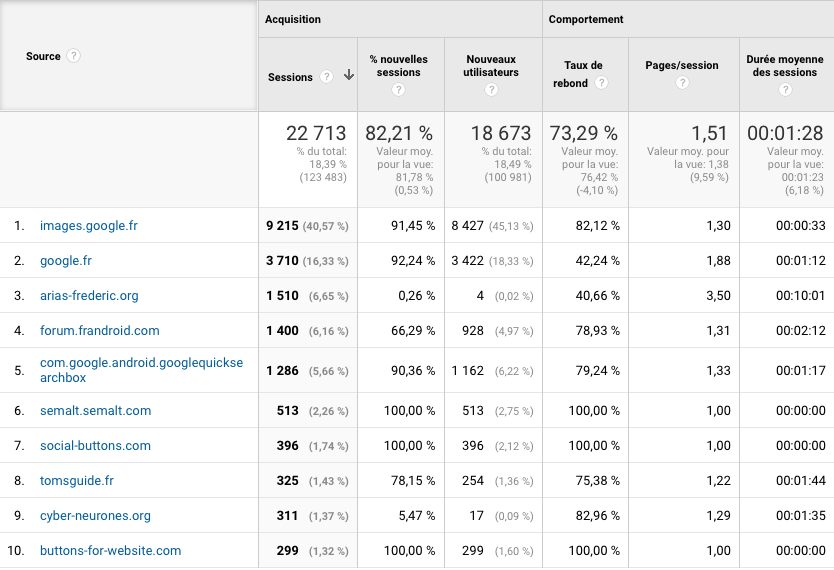Click the forum.frandroid.com source
The height and width of the screenshot is (570, 834).
[x=100, y=331]
